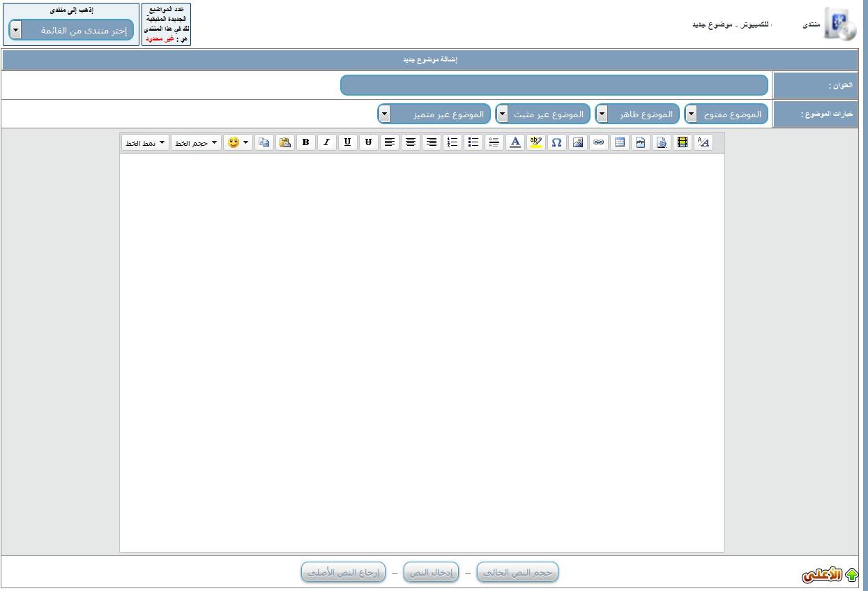Click the العنوان title input field
Screen dimensions: 868x591
[x=554, y=85]
